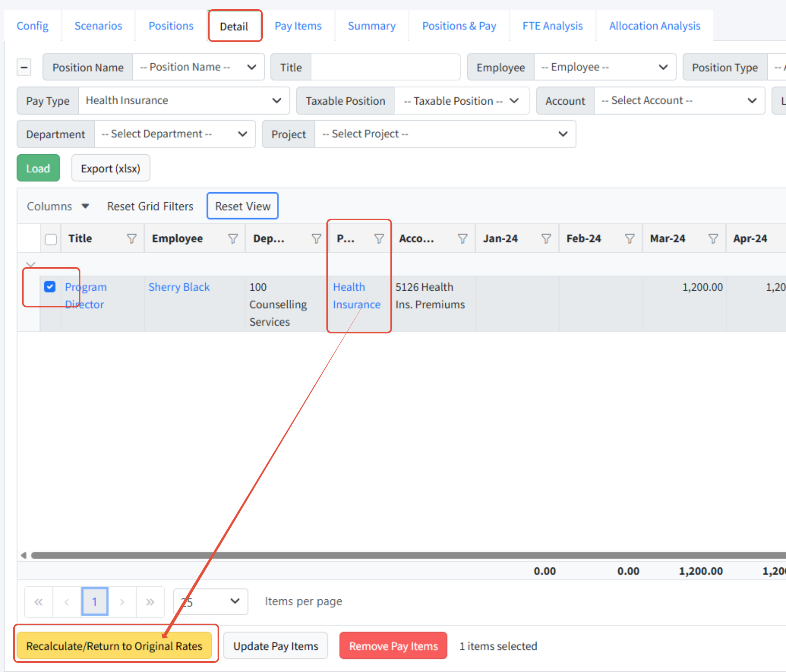Open the Jan-24 column filter
786x672 pixels.
[x=546, y=239]
